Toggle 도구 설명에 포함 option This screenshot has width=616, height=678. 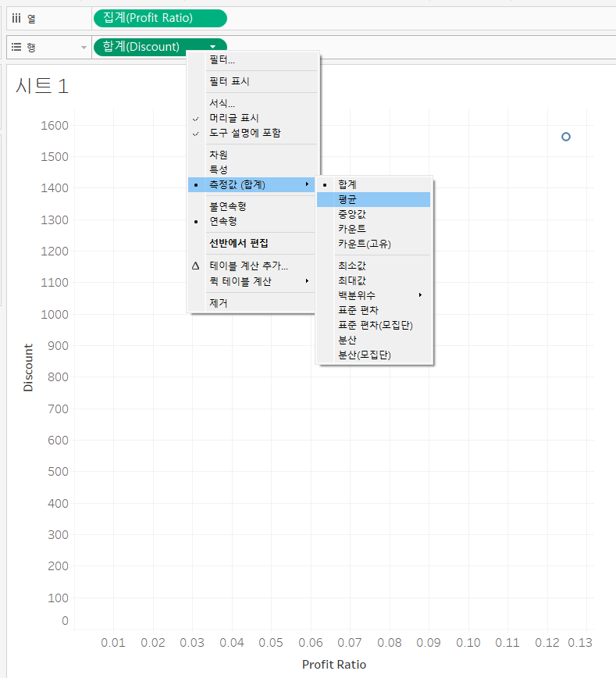[253, 133]
